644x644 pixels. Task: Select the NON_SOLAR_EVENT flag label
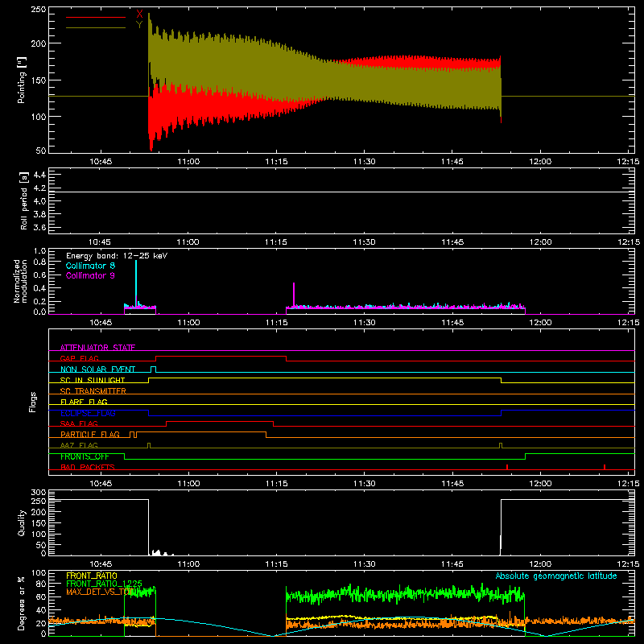[97, 369]
